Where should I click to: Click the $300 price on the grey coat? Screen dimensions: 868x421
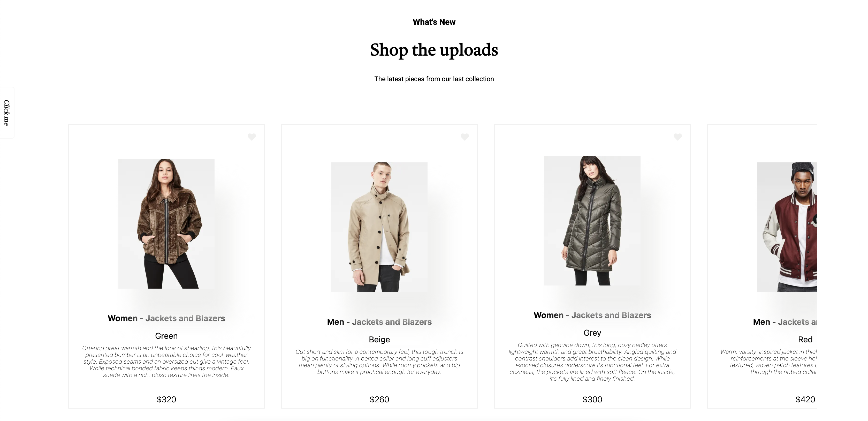tap(592, 400)
